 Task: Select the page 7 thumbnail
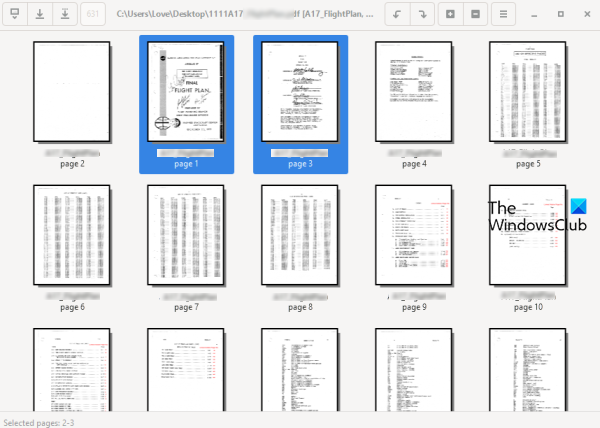coord(186,235)
